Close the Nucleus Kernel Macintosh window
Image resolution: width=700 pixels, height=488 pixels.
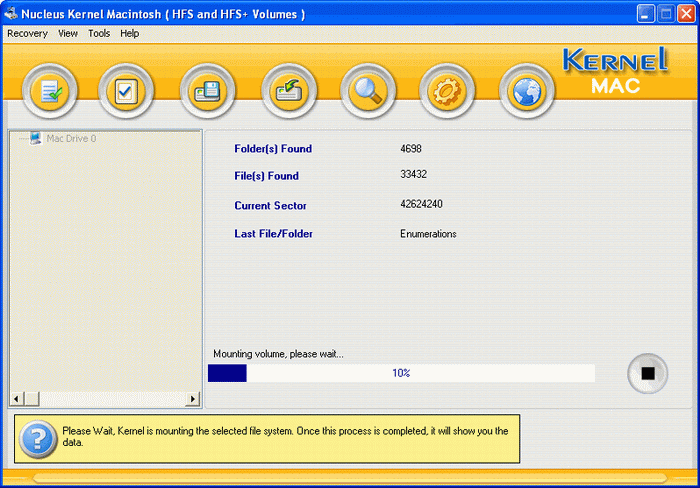pos(686,14)
